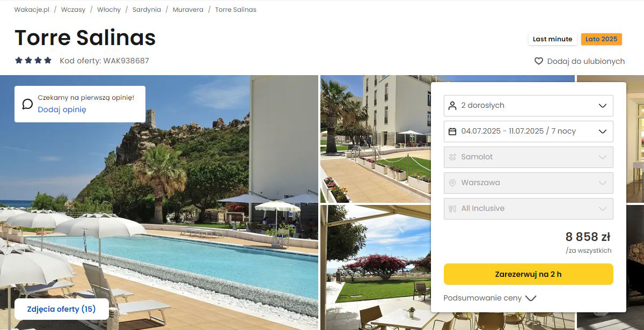Open the All Inclusive board dropdown
Viewport: 644px width, 330px height.
[529, 209]
